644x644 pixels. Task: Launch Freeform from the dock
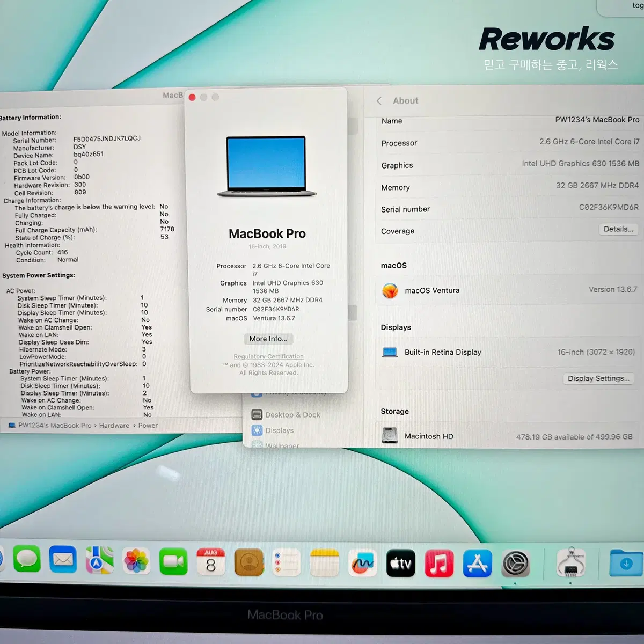pos(363,563)
